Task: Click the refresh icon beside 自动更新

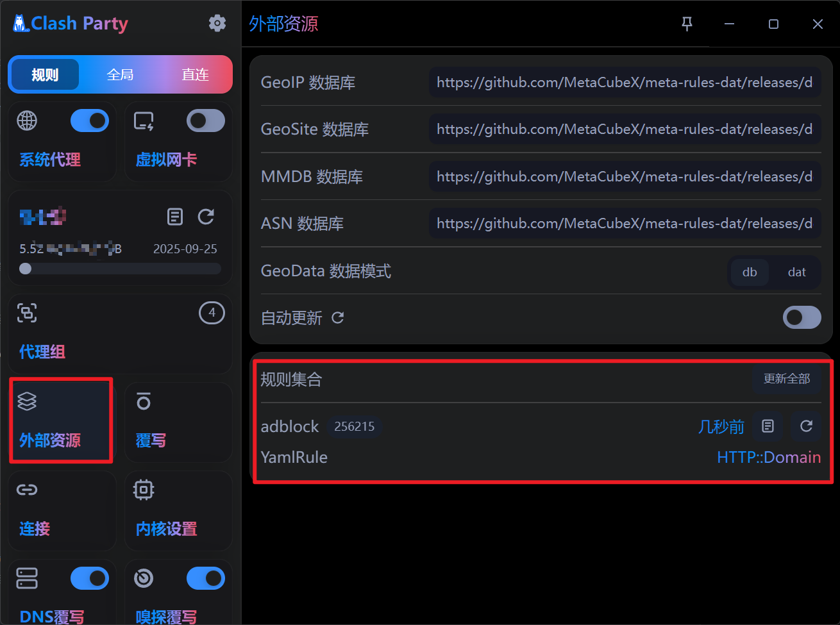Action: coord(338,318)
